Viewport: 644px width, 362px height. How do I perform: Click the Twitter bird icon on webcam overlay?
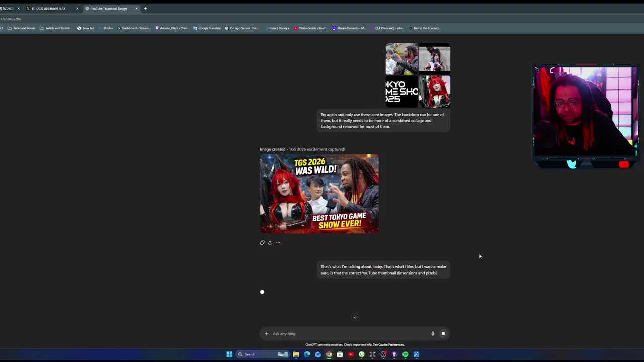tap(571, 164)
